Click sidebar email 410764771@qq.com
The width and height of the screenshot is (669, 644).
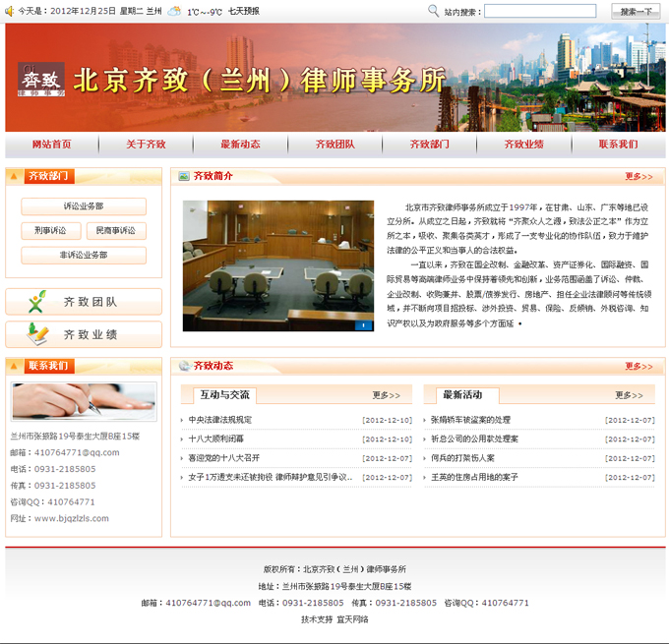(77, 452)
